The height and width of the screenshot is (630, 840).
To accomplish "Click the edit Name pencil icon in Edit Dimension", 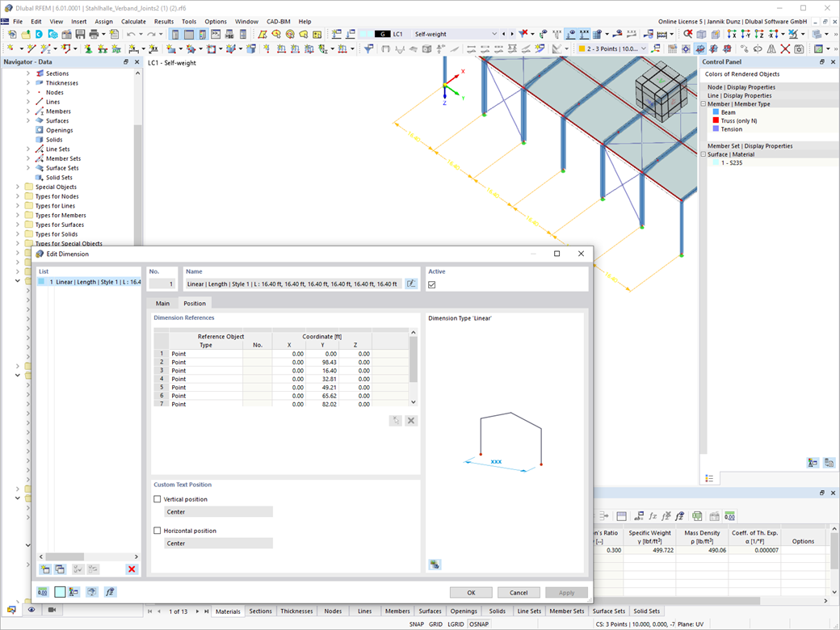I will pos(412,283).
